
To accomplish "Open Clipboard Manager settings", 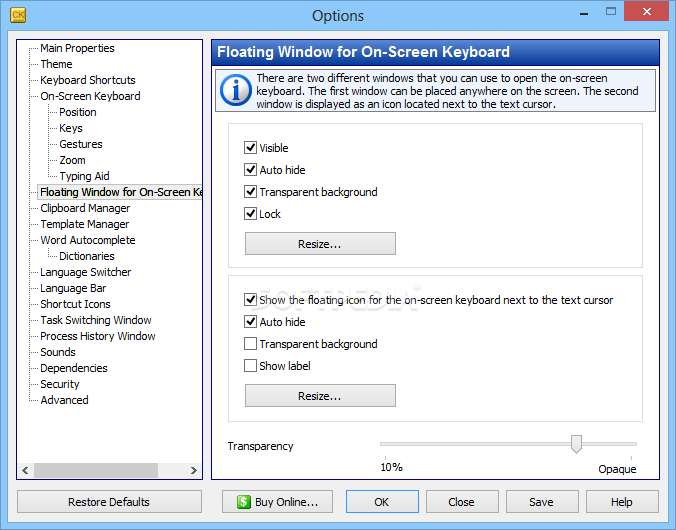I will click(85, 208).
